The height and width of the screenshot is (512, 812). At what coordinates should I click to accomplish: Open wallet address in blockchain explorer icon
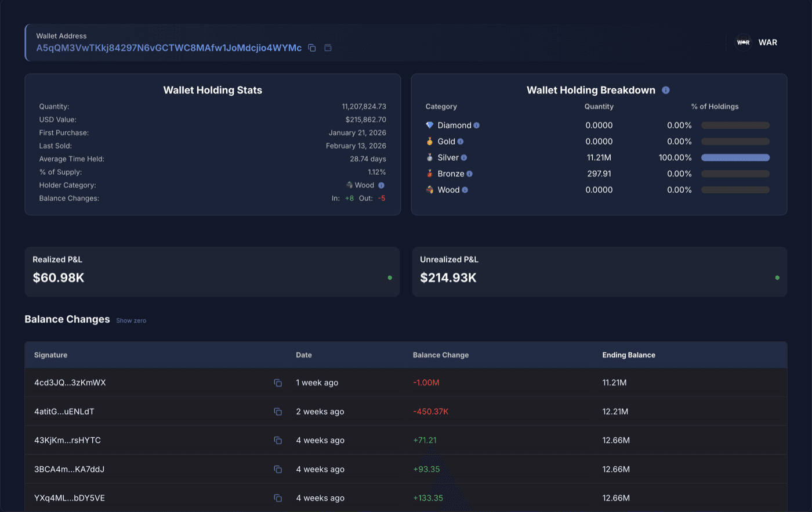(x=328, y=48)
